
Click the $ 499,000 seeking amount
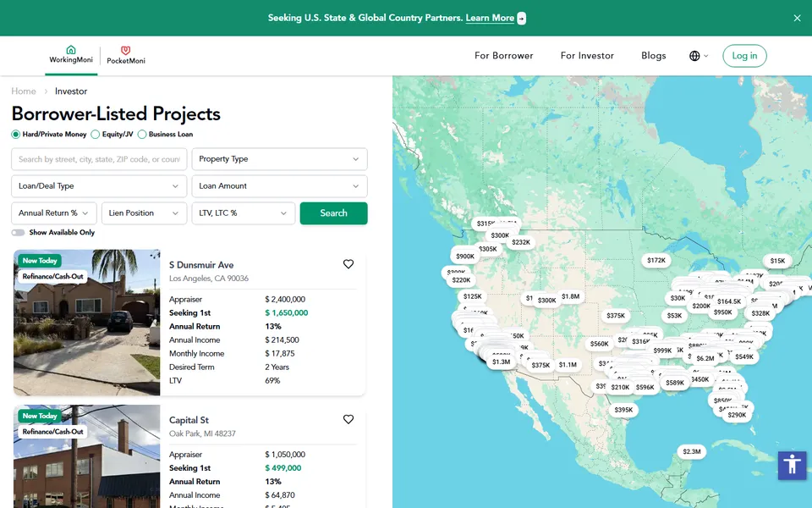pos(283,467)
